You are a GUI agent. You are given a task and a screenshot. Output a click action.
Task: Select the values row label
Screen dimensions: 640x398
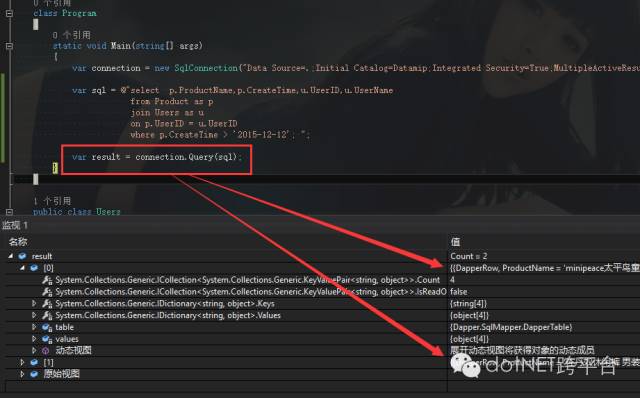[67, 339]
